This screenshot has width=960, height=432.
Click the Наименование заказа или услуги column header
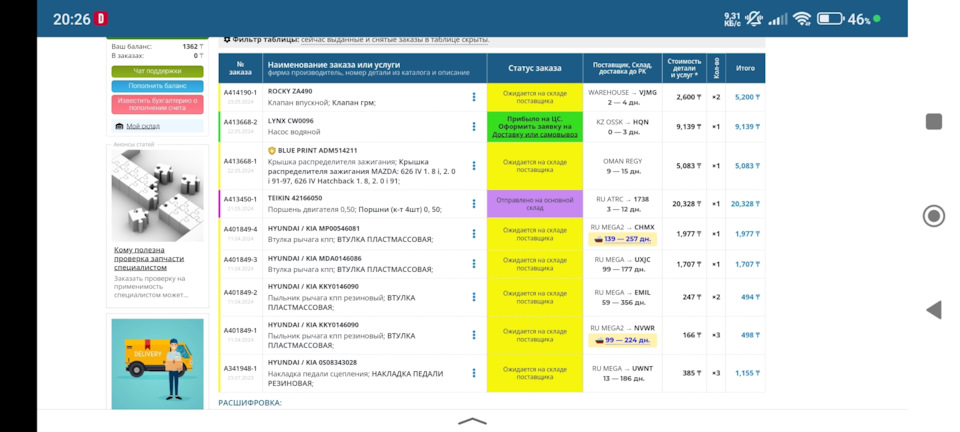coord(375,68)
